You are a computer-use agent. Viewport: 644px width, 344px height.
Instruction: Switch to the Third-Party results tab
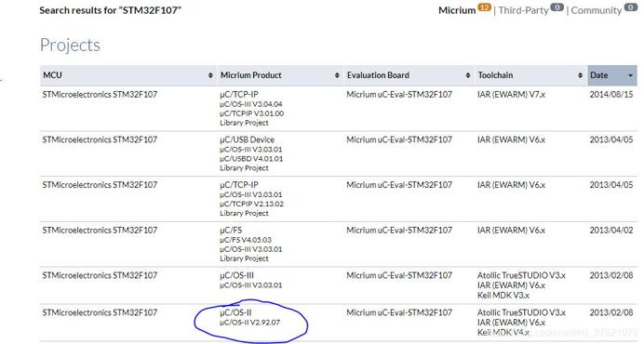(x=523, y=10)
